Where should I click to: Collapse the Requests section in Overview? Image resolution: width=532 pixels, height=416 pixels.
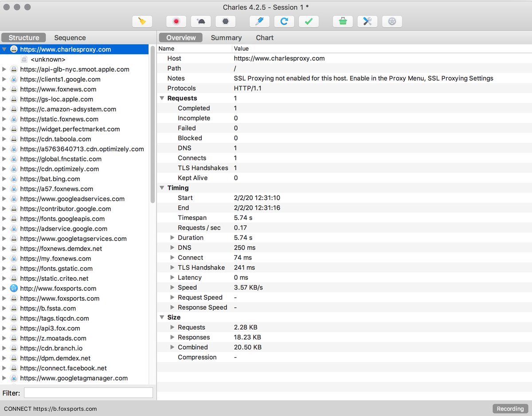pyautogui.click(x=162, y=98)
